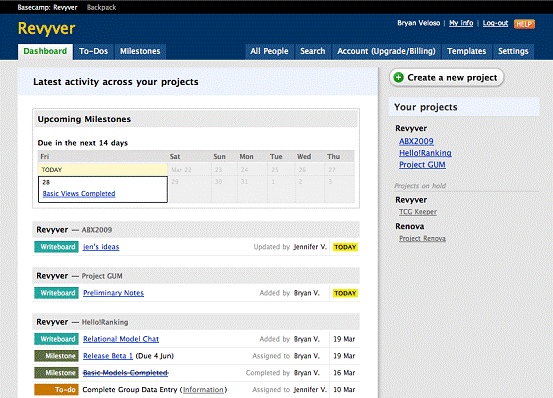Click the Writeboard badge next to Preliminary Notes
The height and width of the screenshot is (398, 553).
56,293
